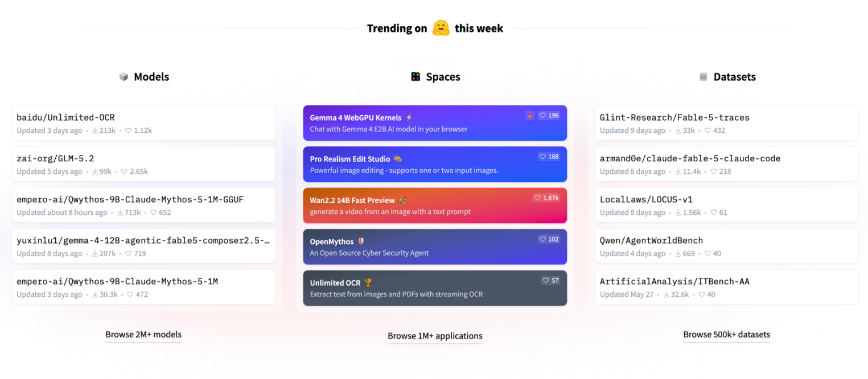Follow the Browse 1M+ applications link
The image size is (868, 379).
[x=435, y=336]
